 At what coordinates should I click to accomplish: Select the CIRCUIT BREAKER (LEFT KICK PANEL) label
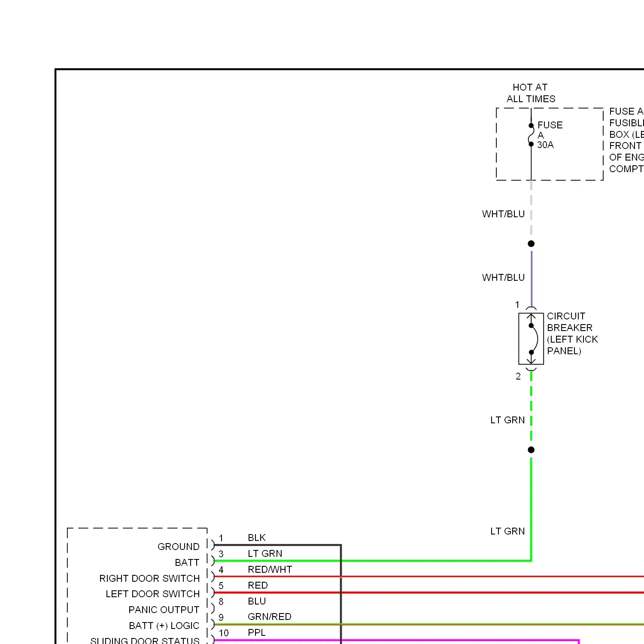(x=572, y=334)
